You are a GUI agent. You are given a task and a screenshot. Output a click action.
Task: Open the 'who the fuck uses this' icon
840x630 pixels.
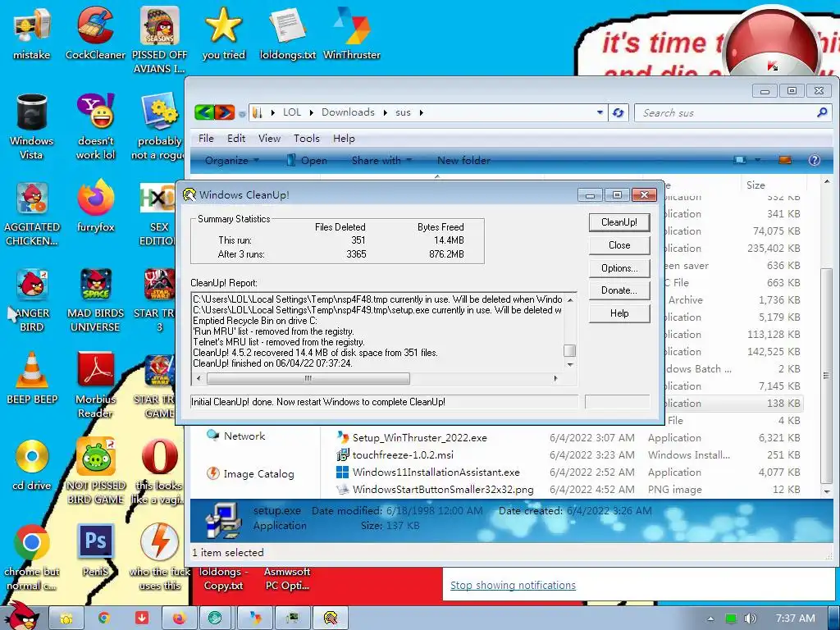click(x=159, y=557)
